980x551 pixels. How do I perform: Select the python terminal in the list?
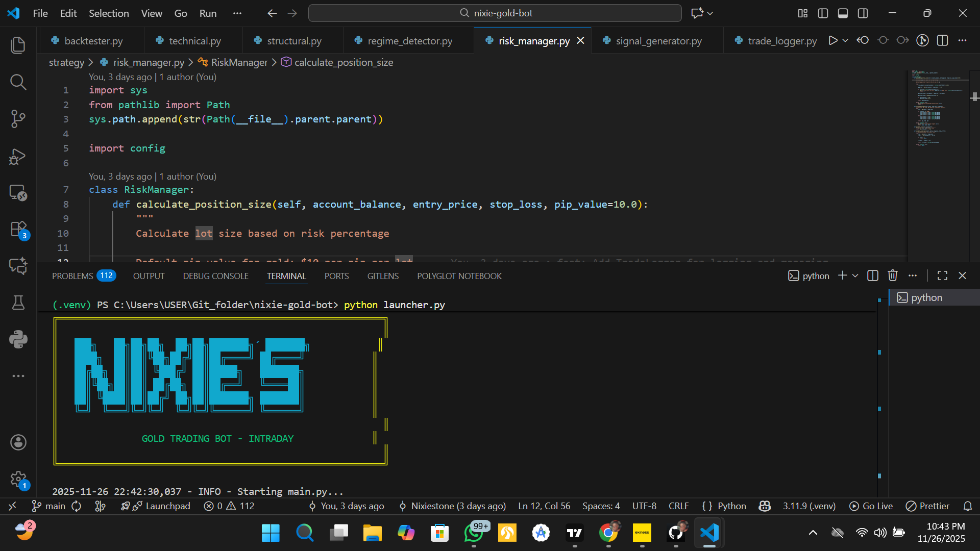pos(934,297)
